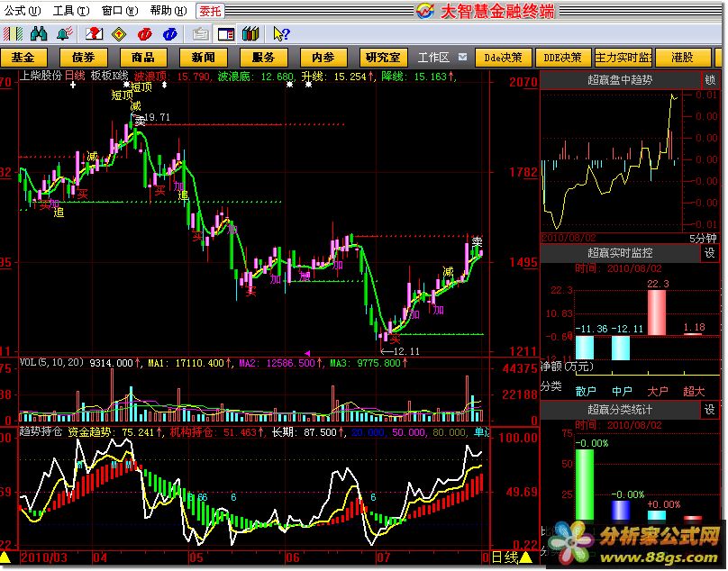This screenshot has height=571, width=728.
Task: Click the 超赢盘中趋势 panel header
Action: 620,80
